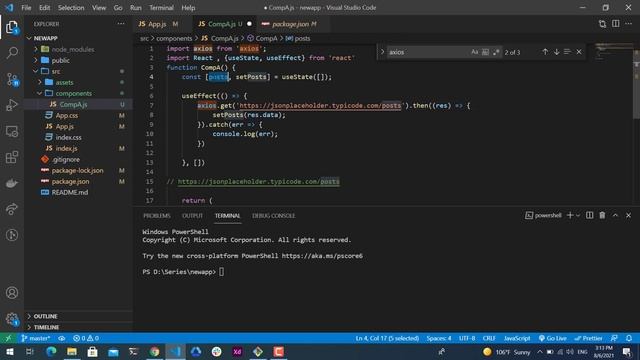Split the editor to the right
Screen dimensions: 640x360
616,24
